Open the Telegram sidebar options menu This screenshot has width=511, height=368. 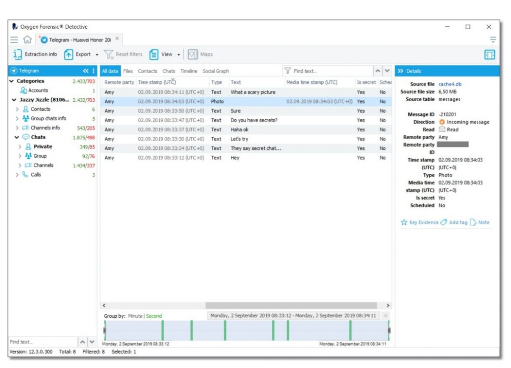tap(93, 71)
